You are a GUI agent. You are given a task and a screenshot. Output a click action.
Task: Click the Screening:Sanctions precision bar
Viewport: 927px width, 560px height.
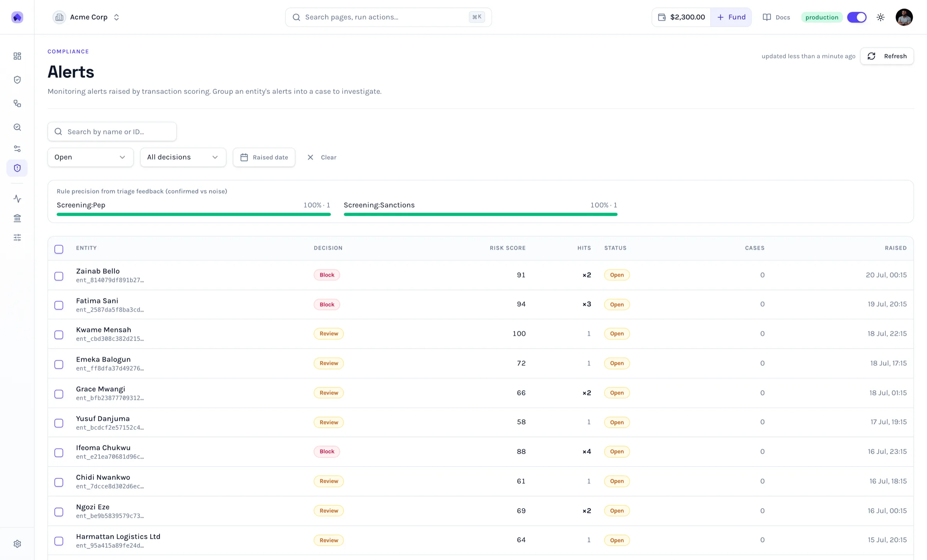tap(480, 214)
